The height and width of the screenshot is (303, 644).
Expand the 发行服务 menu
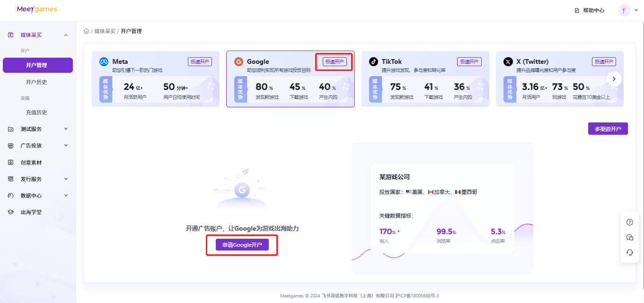pos(66,179)
